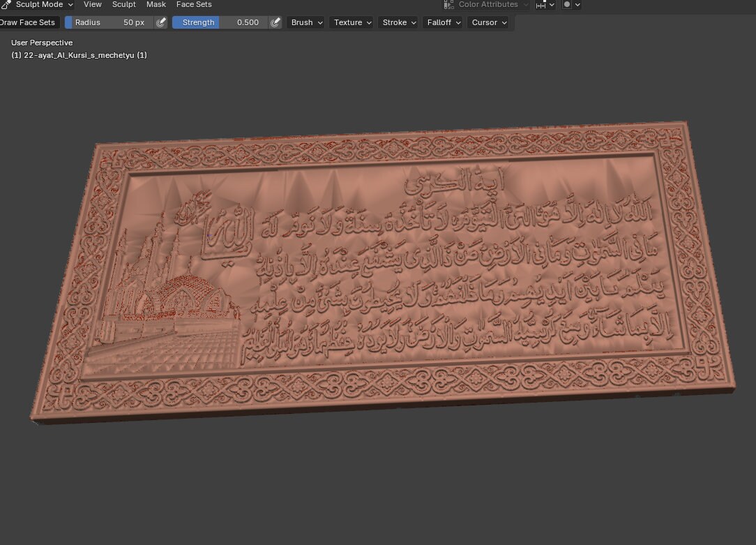The image size is (756, 545).
Task: Open the Face Sets menu
Action: pos(194,4)
